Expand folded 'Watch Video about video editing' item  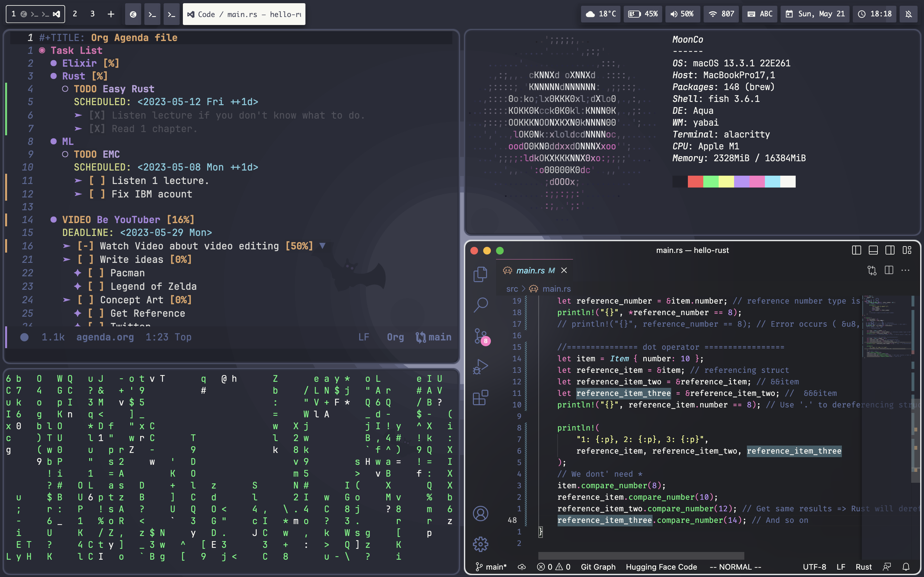click(322, 246)
